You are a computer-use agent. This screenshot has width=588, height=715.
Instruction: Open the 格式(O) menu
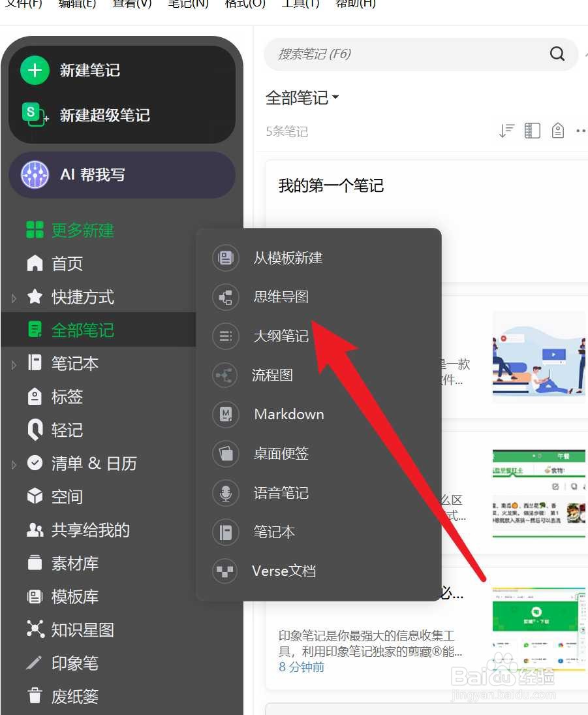245,4
